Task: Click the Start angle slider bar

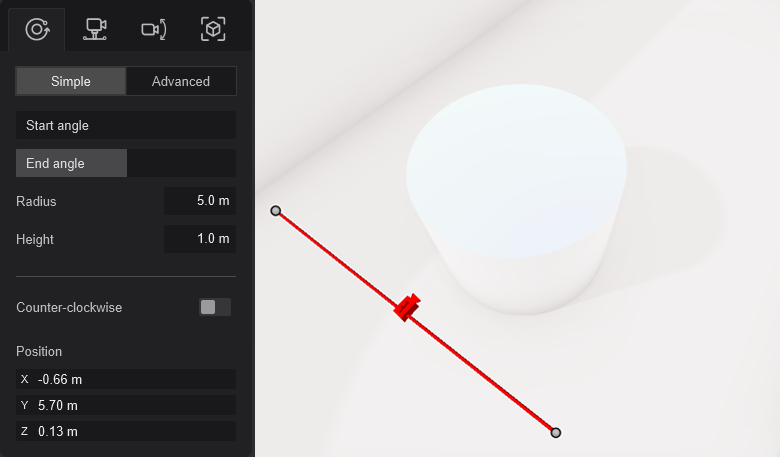Action: point(126,125)
